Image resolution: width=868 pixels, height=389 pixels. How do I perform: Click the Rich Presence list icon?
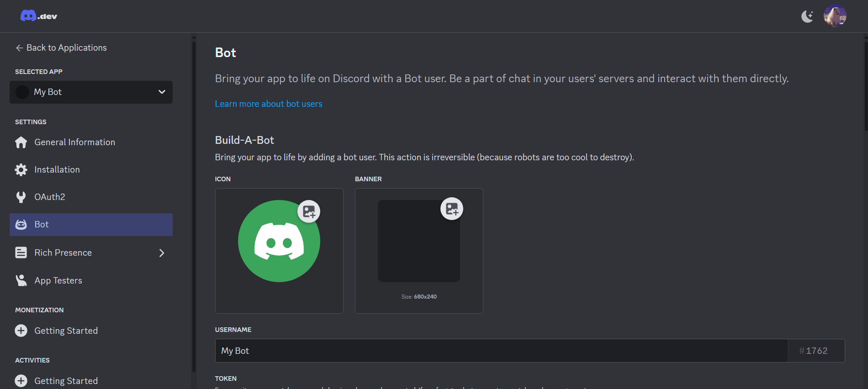pyautogui.click(x=21, y=253)
